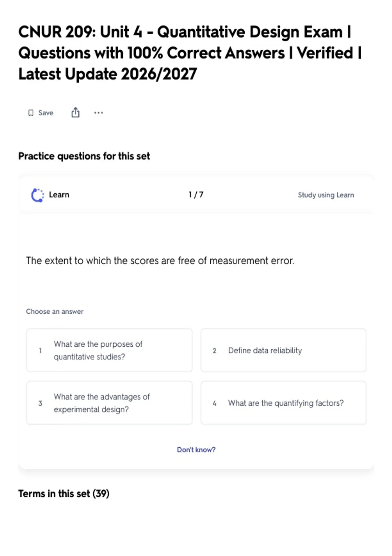Select 'What are the quantifying factors?' option
The width and height of the screenshot is (392, 556).
coord(283,403)
